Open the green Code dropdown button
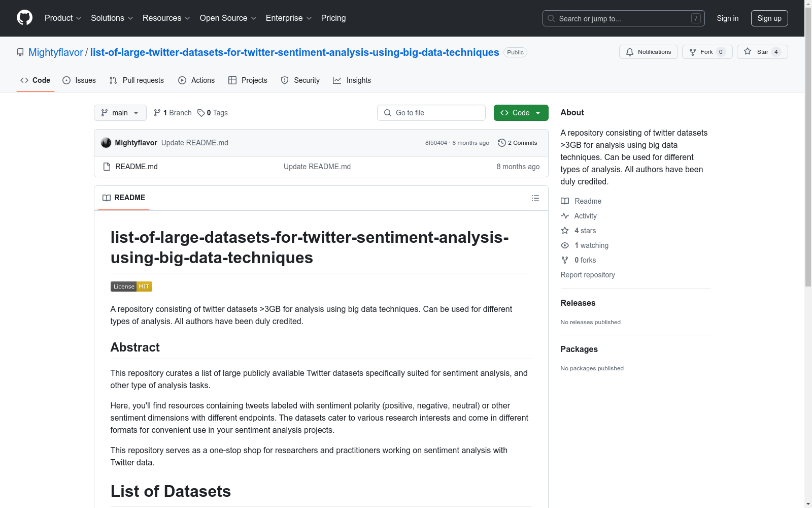The image size is (812, 508). (521, 113)
